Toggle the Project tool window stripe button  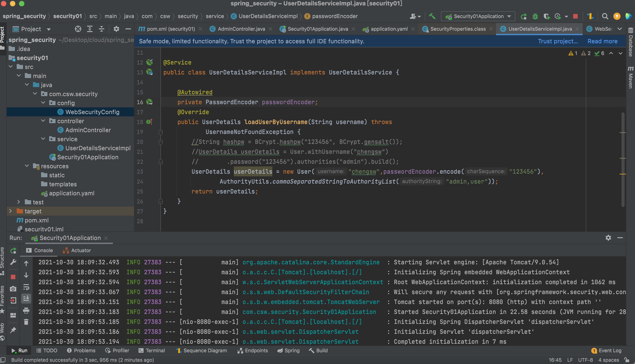(x=2, y=35)
